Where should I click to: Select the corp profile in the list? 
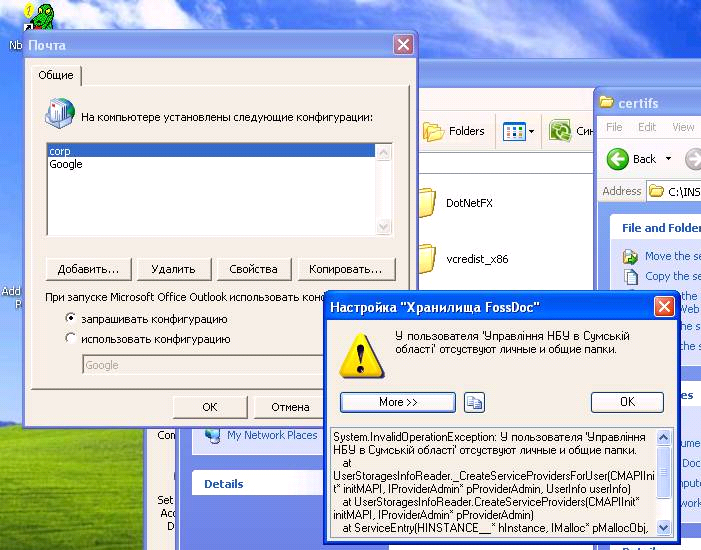pyautogui.click(x=211, y=151)
